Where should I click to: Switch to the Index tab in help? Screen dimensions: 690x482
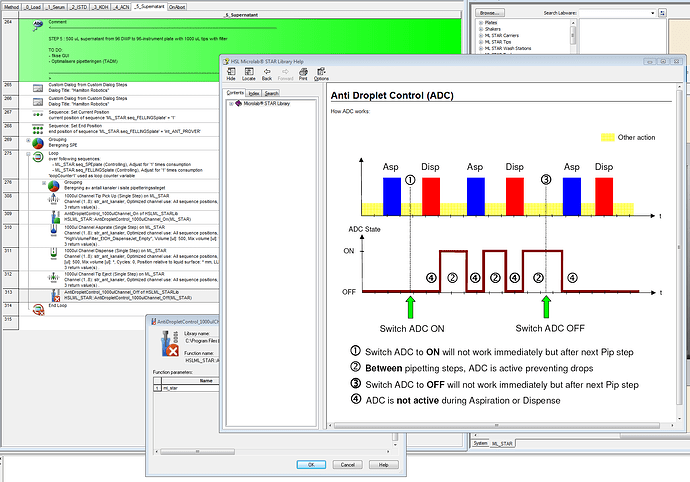(255, 93)
